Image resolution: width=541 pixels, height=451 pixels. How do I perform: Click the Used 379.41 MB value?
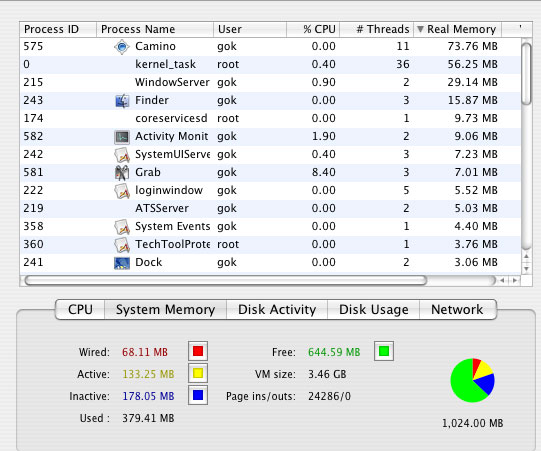tap(148, 419)
